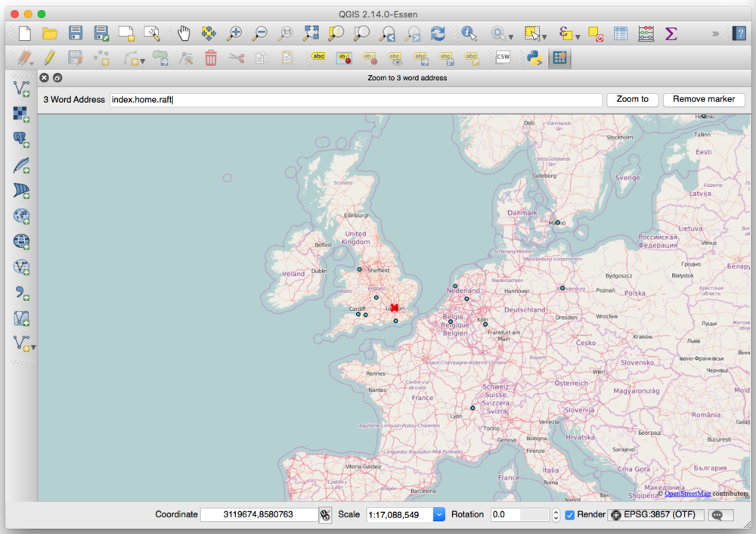The image size is (756, 534).
Task: Open the Field Calculator abacus icon
Action: click(646, 34)
